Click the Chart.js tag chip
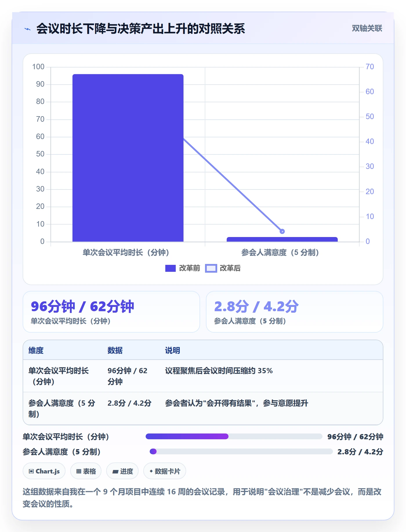Screen dimensions: 406x532 pyautogui.click(x=44, y=471)
